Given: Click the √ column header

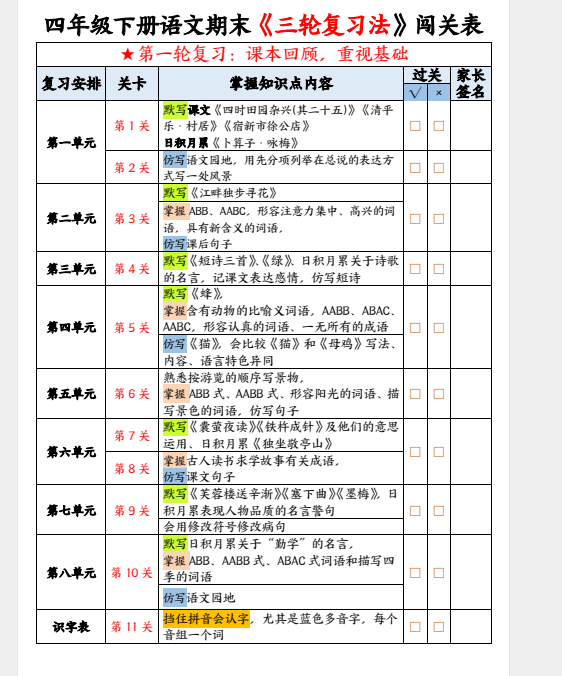Looking at the screenshot, I should click(415, 93).
